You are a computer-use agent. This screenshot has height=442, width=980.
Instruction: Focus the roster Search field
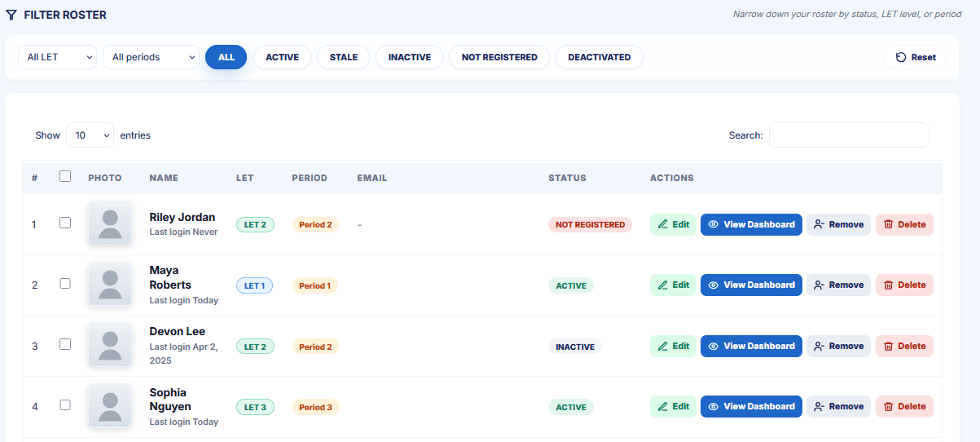pos(849,135)
